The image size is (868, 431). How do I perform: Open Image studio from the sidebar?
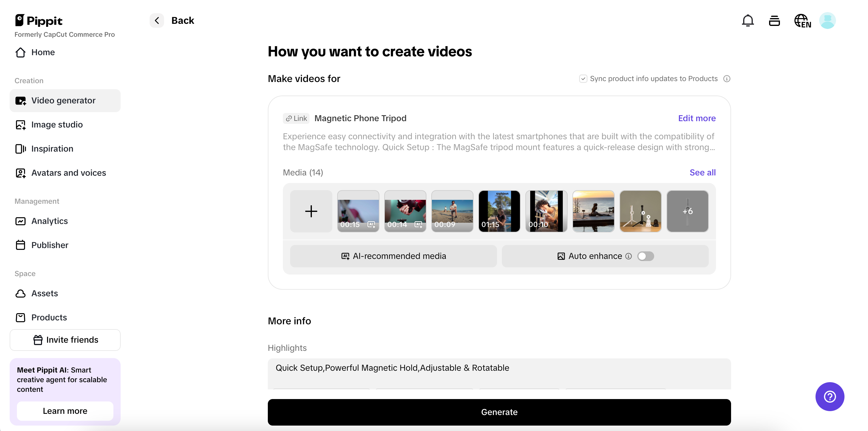click(57, 124)
